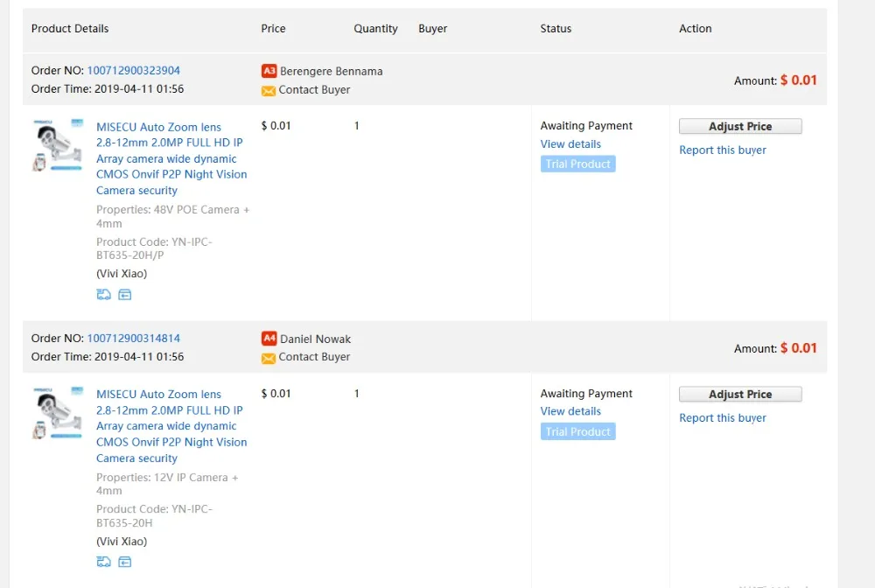Click truck shipping icon under 12V IP Camera item
The height and width of the screenshot is (588, 875).
pyautogui.click(x=104, y=562)
